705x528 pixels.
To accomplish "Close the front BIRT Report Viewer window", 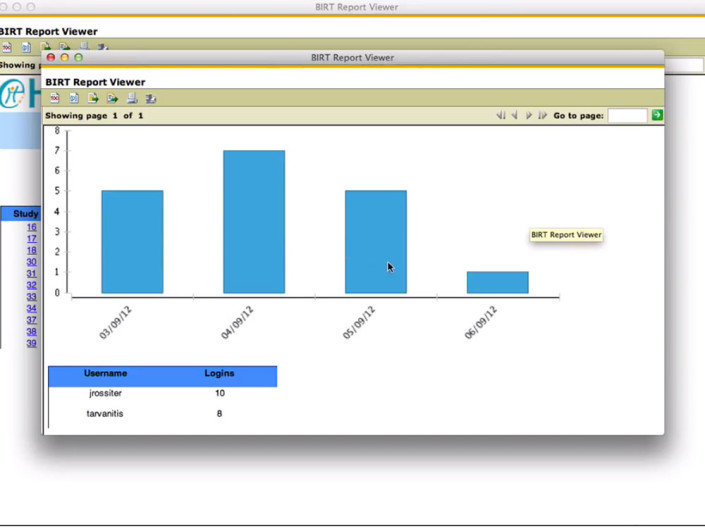I will [51, 57].
